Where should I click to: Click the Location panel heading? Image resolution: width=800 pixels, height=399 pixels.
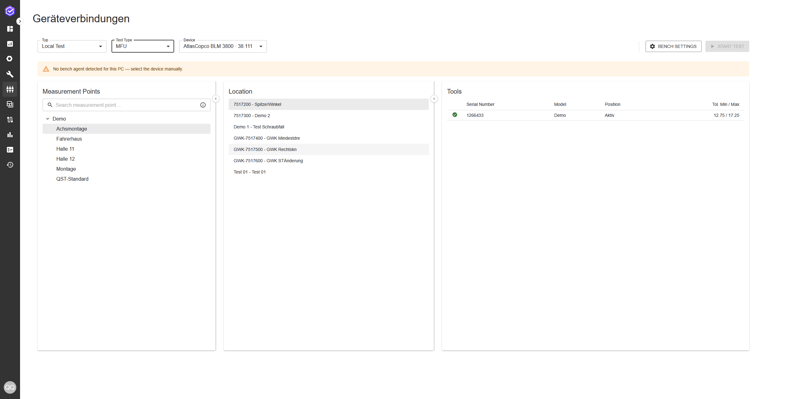(240, 91)
